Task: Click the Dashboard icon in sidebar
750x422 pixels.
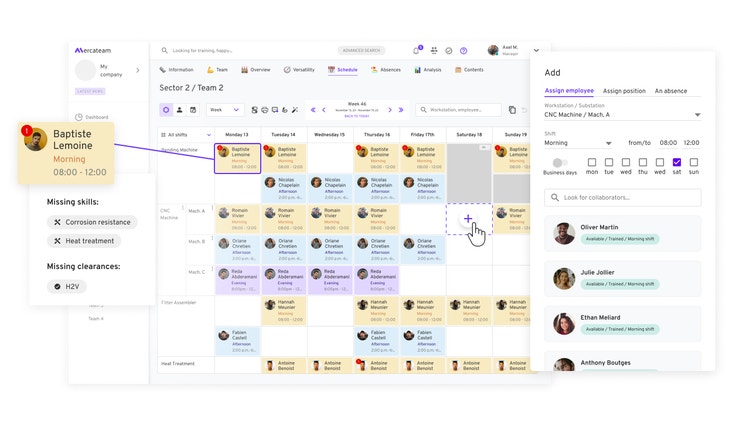Action: [79, 117]
